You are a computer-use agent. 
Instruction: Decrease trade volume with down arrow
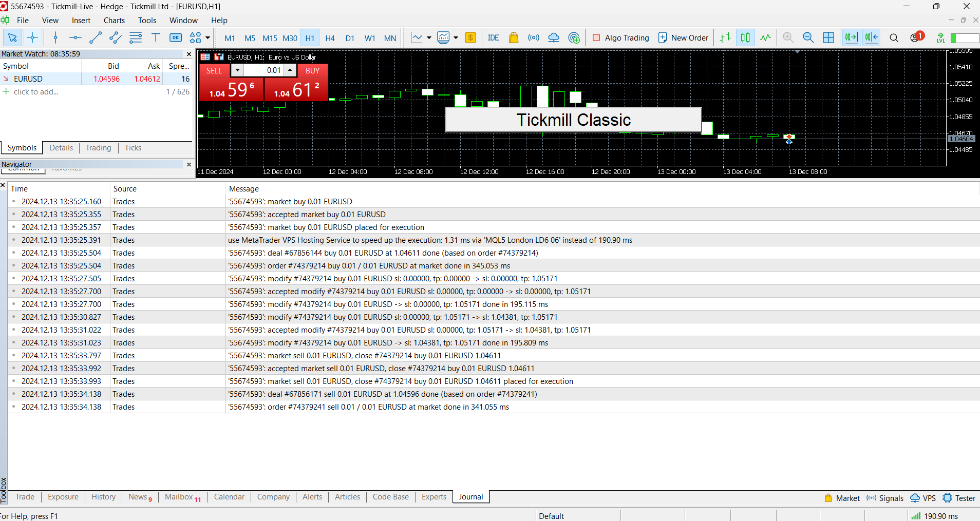coord(237,70)
